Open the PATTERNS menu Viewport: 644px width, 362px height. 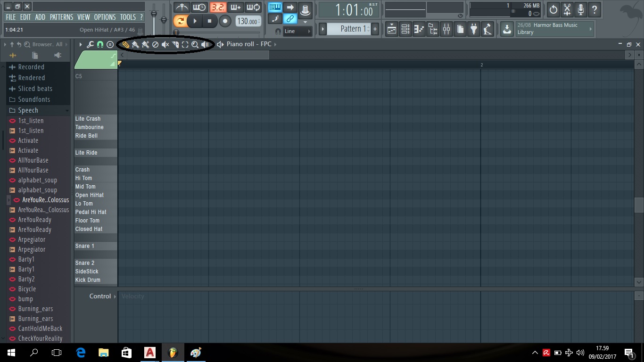coord(61,17)
